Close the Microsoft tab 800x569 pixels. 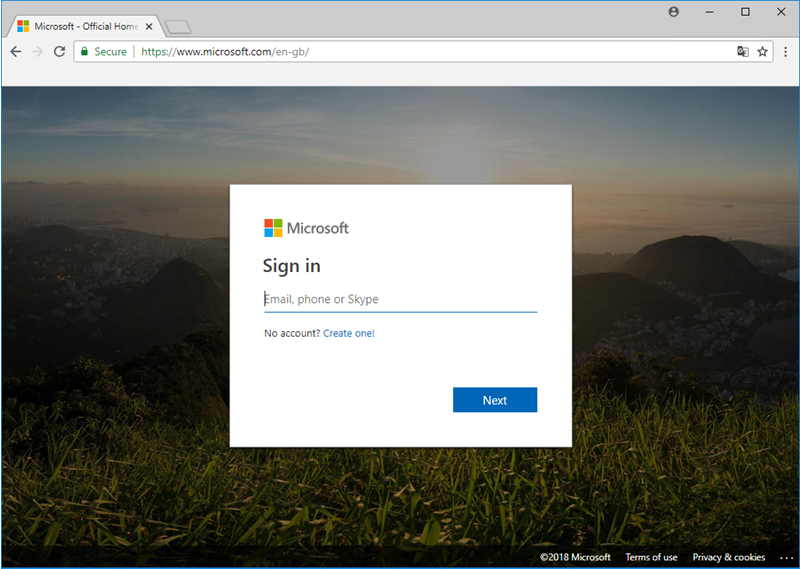(x=149, y=26)
